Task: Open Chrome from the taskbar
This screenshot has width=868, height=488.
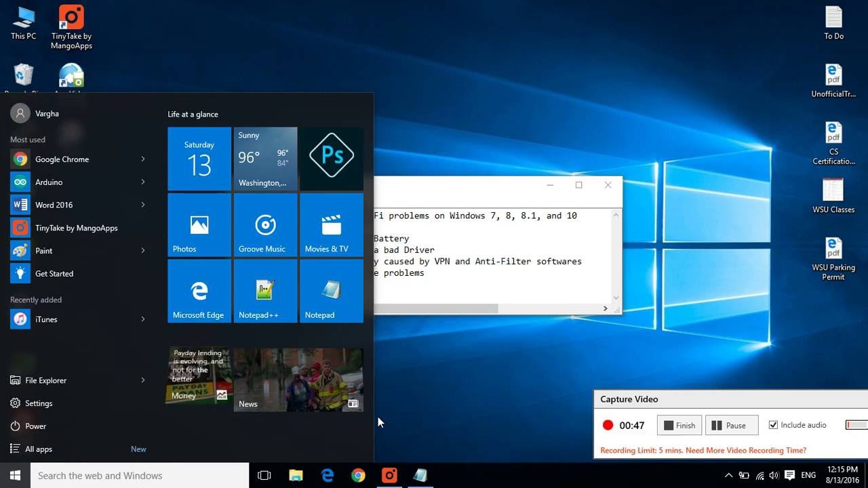Action: click(358, 476)
